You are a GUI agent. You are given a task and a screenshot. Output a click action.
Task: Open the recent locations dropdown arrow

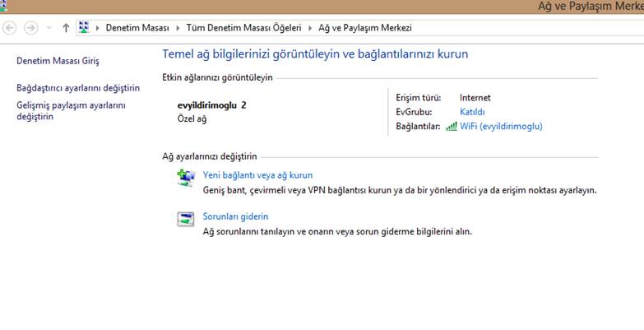50,28
